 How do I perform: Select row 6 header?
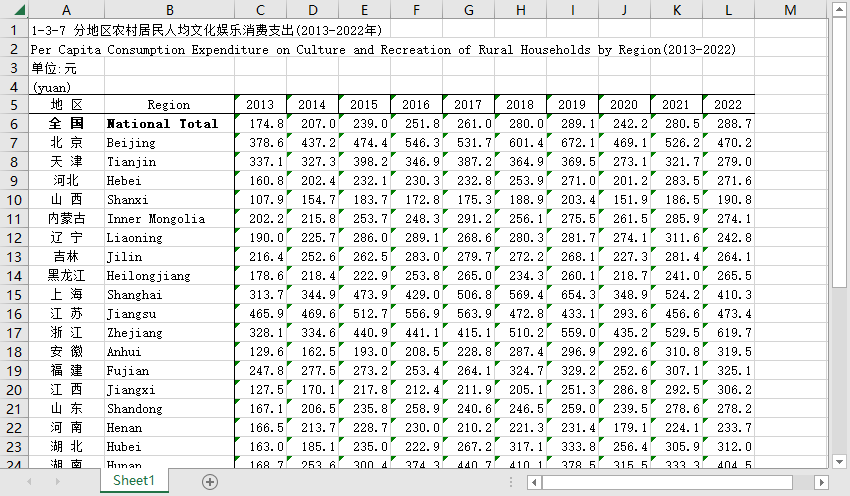click(x=14, y=124)
